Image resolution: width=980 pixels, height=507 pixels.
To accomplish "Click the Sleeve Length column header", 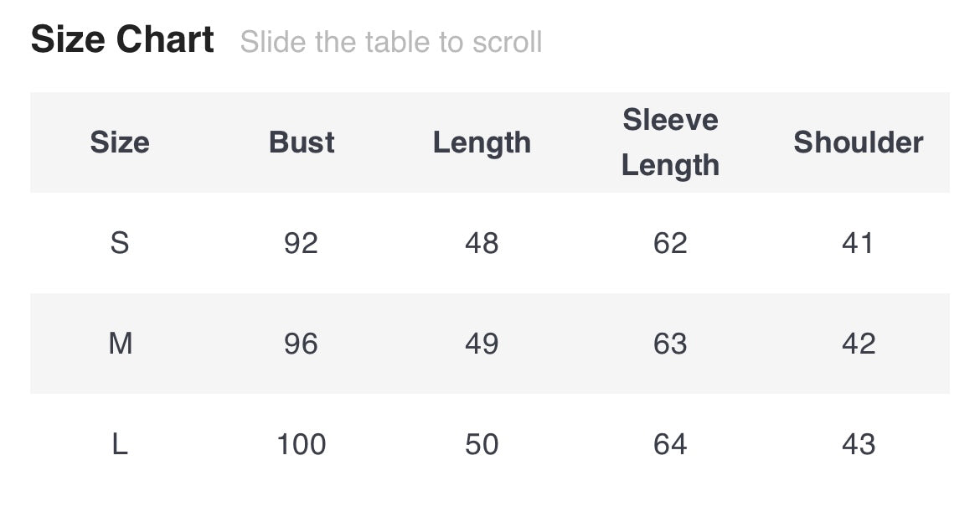I will click(670, 142).
